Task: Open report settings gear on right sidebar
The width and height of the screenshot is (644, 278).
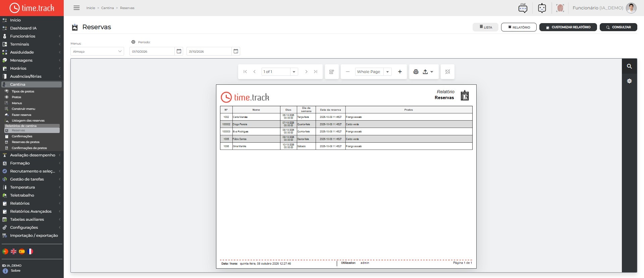Action: [629, 81]
